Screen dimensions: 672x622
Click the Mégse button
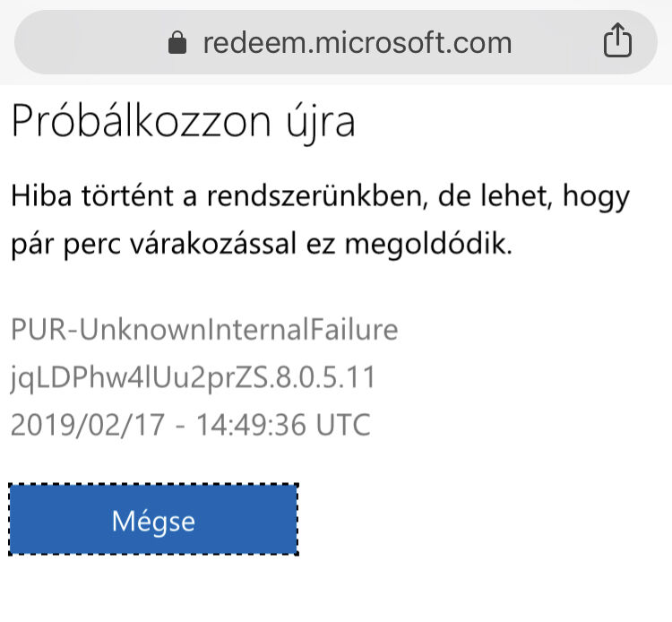tap(153, 519)
